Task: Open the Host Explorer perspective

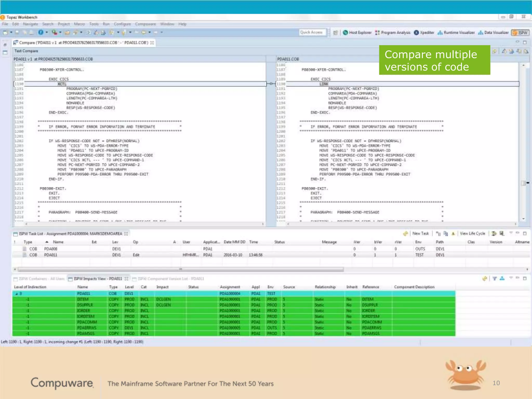Action: tap(357, 32)
